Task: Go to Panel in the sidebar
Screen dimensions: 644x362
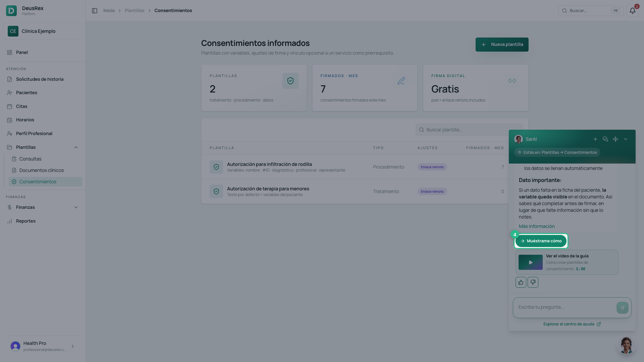Action: 43,53
